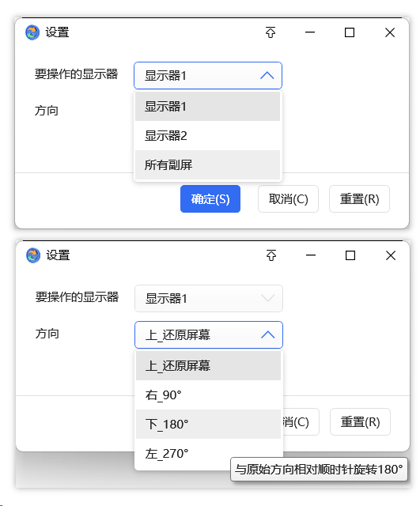The image size is (420, 506).
Task: Close the upper settings dialog
Action: tap(390, 32)
